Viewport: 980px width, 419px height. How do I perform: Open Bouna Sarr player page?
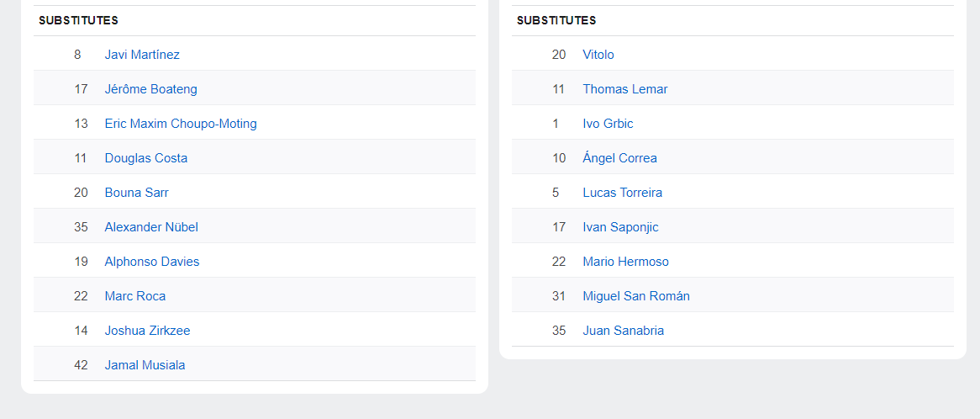coord(136,193)
